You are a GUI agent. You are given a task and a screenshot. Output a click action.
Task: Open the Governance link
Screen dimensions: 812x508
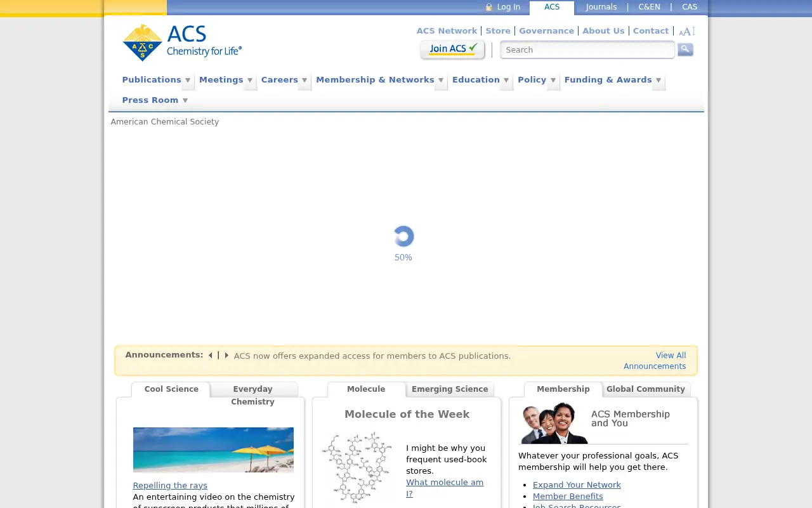pyautogui.click(x=546, y=30)
